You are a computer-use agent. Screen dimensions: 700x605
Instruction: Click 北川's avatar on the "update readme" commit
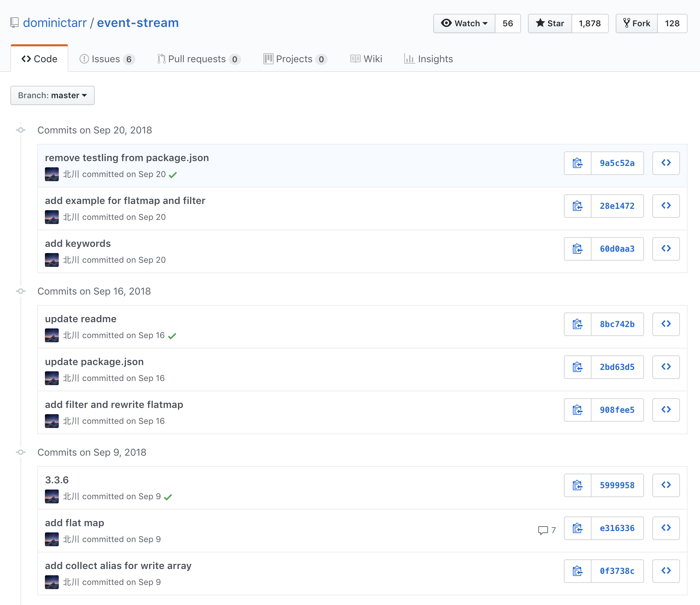pos(51,335)
